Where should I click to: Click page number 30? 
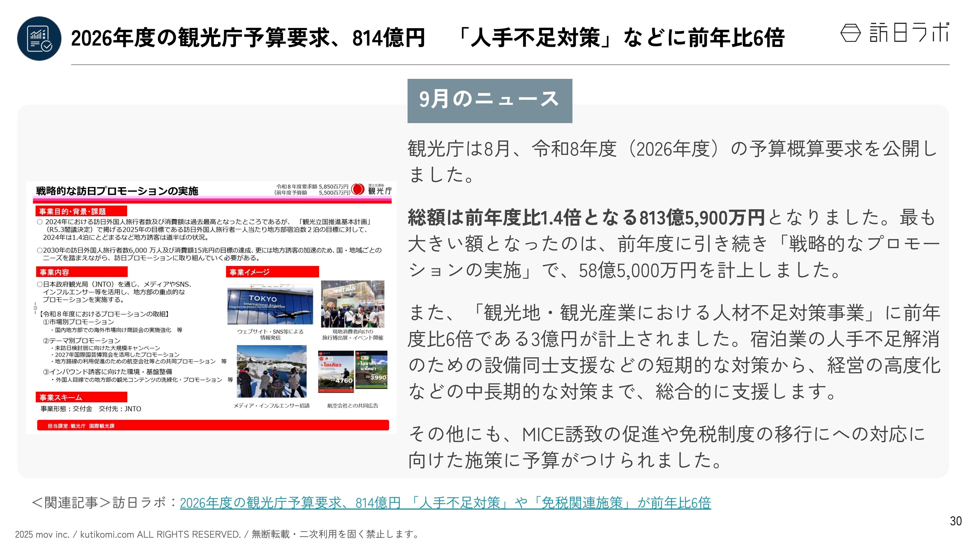click(956, 521)
